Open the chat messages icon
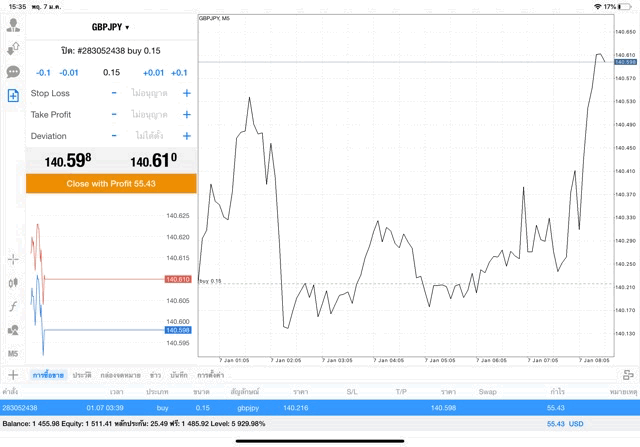 point(13,72)
